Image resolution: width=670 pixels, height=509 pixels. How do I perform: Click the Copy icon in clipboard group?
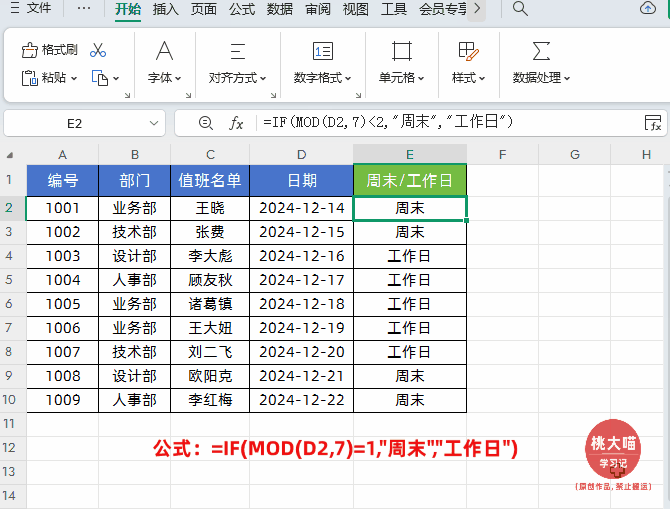(x=100, y=78)
